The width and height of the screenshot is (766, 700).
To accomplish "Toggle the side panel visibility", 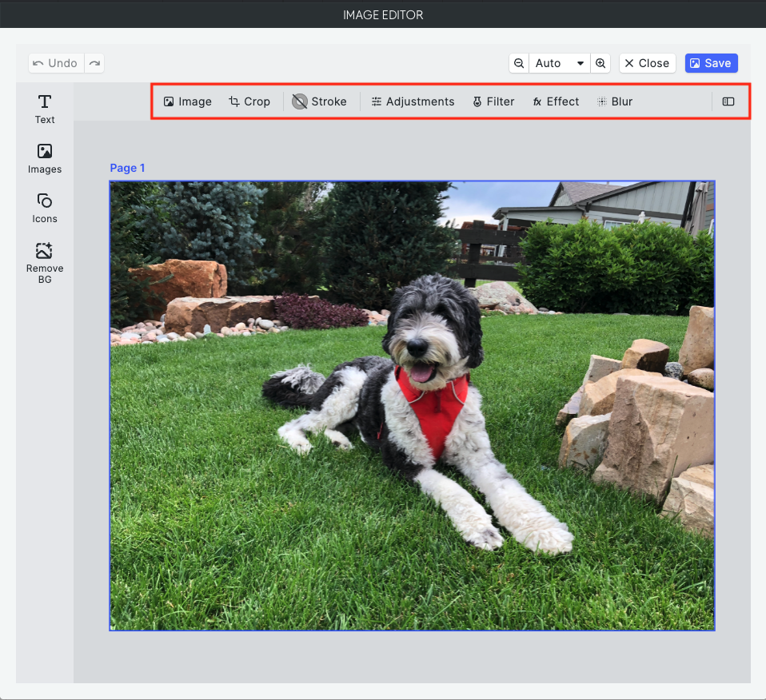I will click(x=728, y=101).
